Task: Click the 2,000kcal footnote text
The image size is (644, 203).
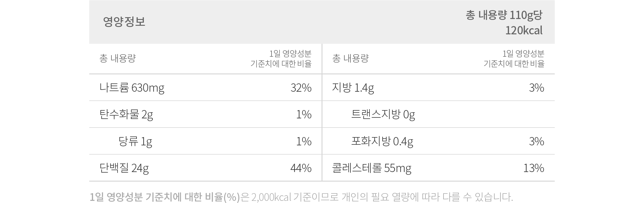Action: [x=271, y=197]
